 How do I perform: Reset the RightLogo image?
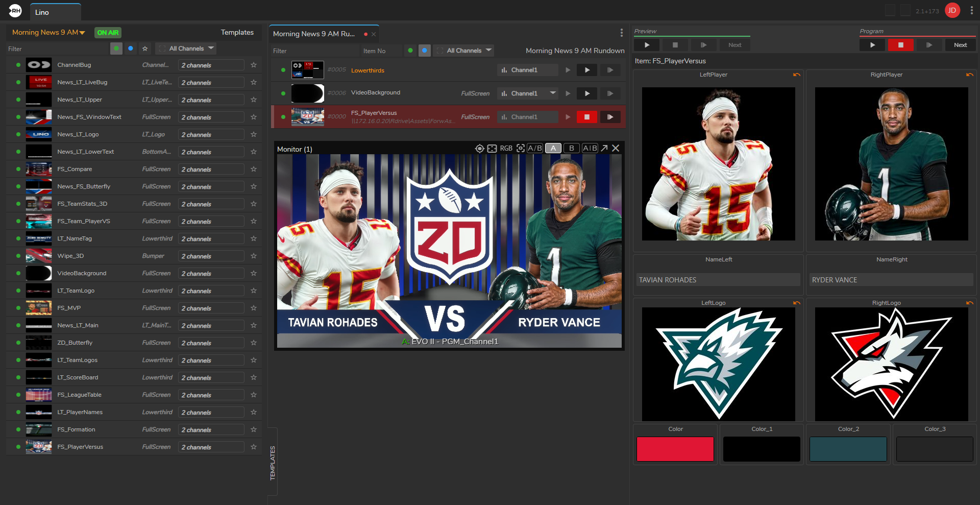(970, 303)
